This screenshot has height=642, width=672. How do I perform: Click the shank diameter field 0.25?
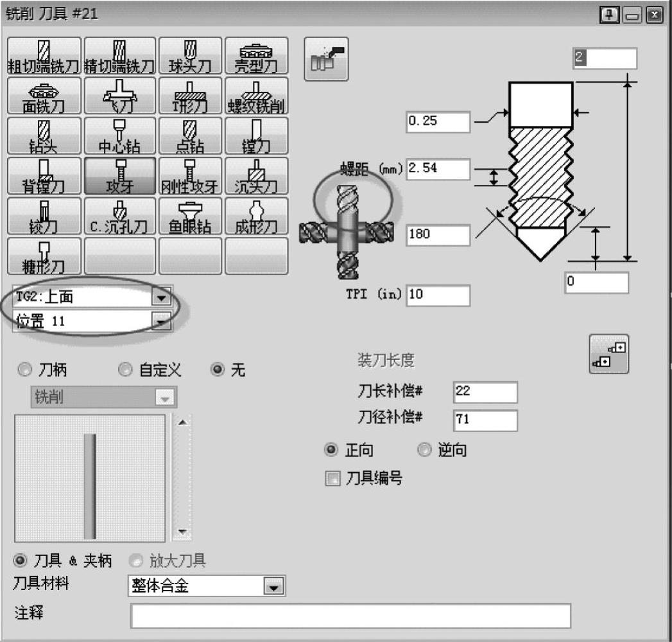pyautogui.click(x=438, y=122)
